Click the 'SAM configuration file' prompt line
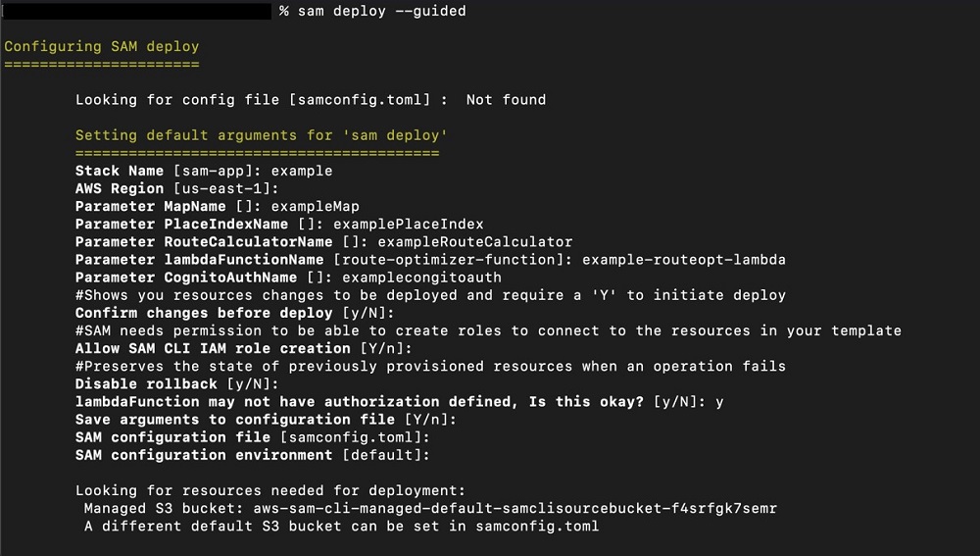The width and height of the screenshot is (980, 556). pos(253,437)
